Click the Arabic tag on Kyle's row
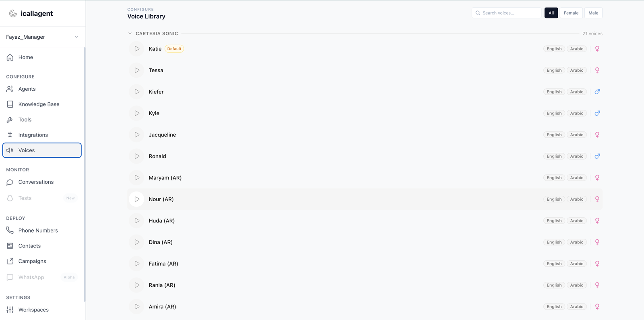644x320 pixels. (576, 113)
